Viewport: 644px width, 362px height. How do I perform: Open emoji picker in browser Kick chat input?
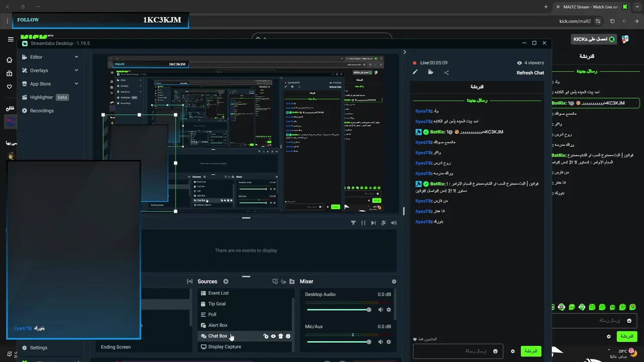[x=629, y=321]
